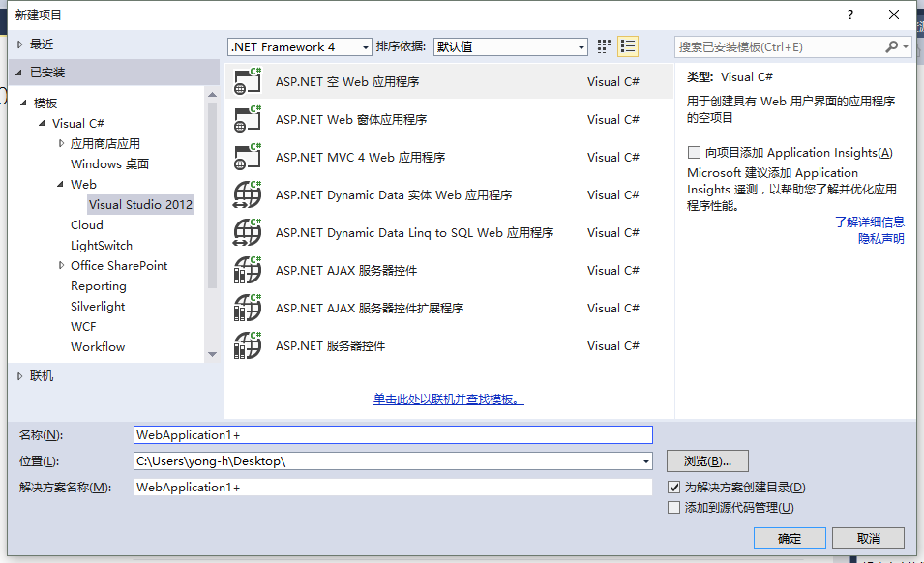Open the 位置 path dropdown arrow
This screenshot has height=563, width=924.
[x=646, y=461]
